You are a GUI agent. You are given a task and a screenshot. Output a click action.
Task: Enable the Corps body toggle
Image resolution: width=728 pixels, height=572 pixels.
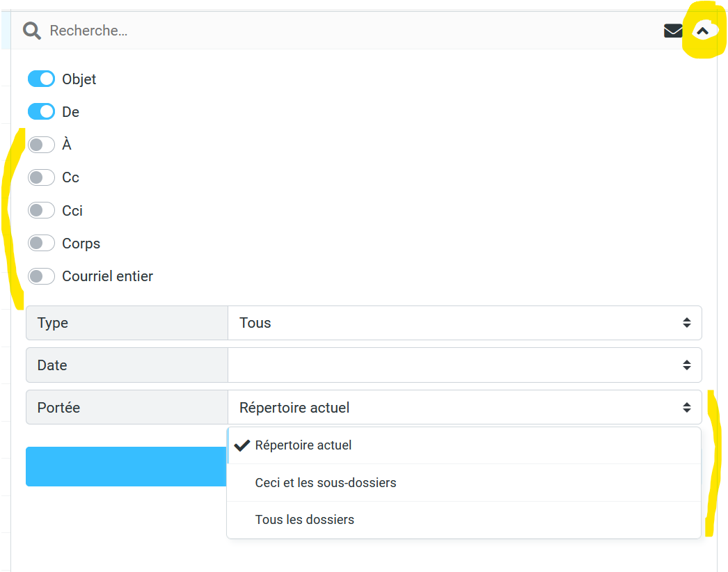pyautogui.click(x=41, y=244)
